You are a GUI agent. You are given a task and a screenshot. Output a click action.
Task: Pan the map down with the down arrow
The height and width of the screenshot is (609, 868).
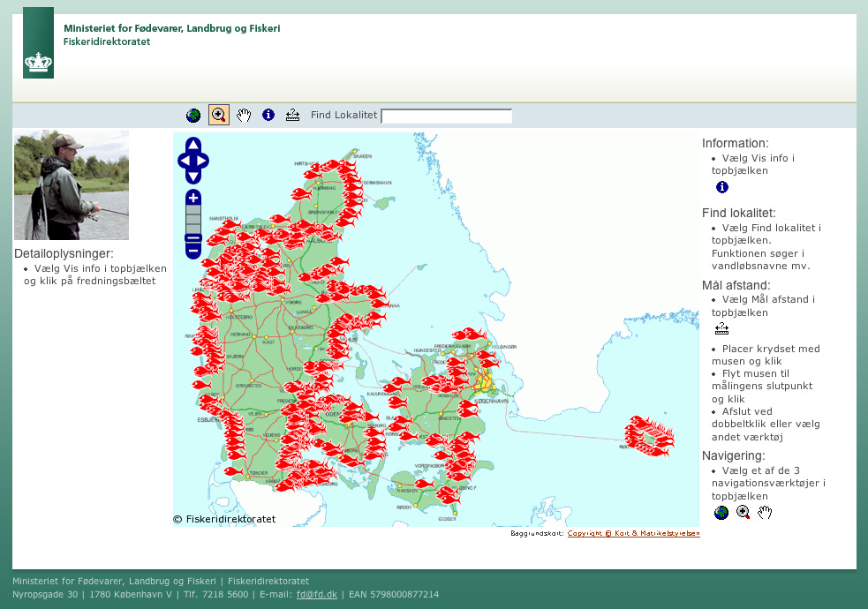(193, 177)
